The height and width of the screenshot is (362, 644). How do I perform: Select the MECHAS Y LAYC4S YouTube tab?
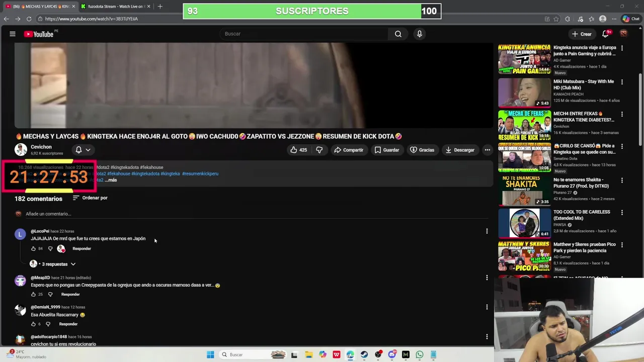pyautogui.click(x=40, y=6)
